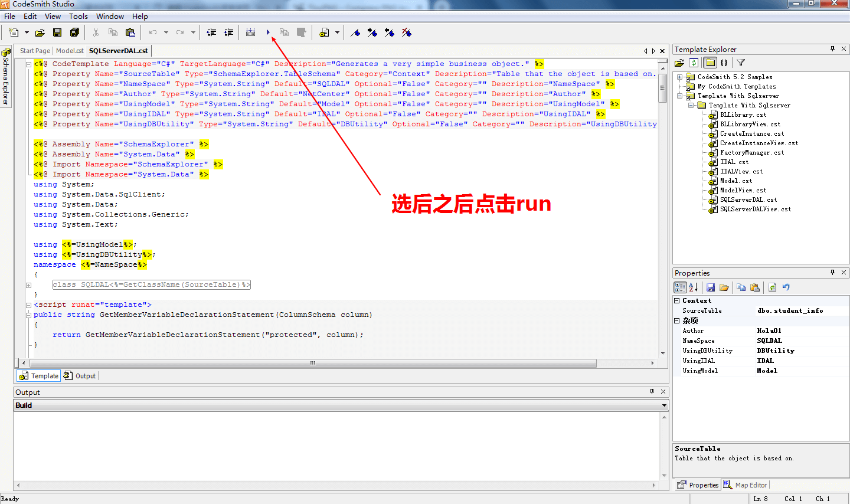850x504 pixels.
Task: Expand the CodeSmith 5.2 Samples folder
Action: 680,77
